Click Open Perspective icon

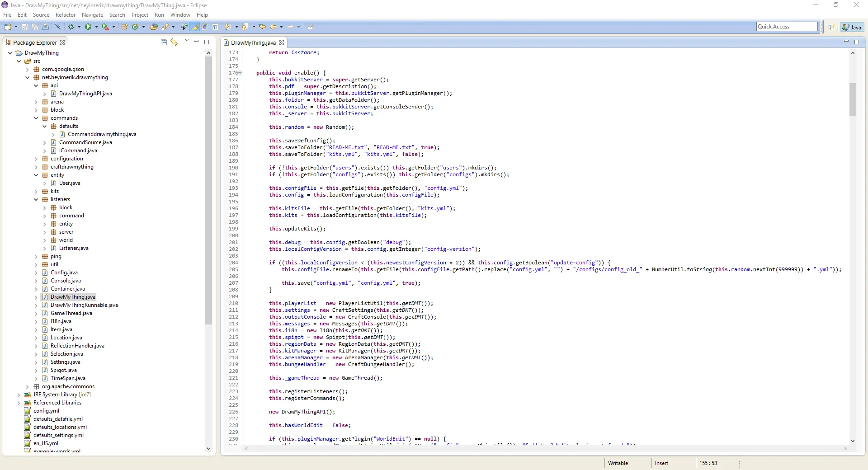(x=831, y=28)
